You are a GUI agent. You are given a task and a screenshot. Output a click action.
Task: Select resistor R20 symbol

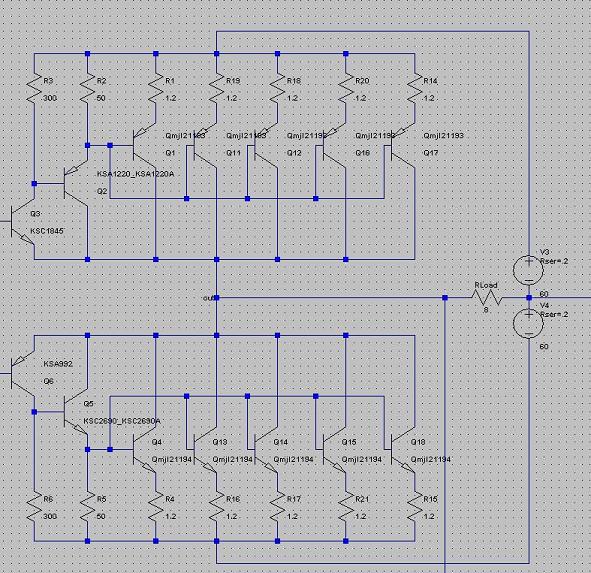tap(346, 88)
